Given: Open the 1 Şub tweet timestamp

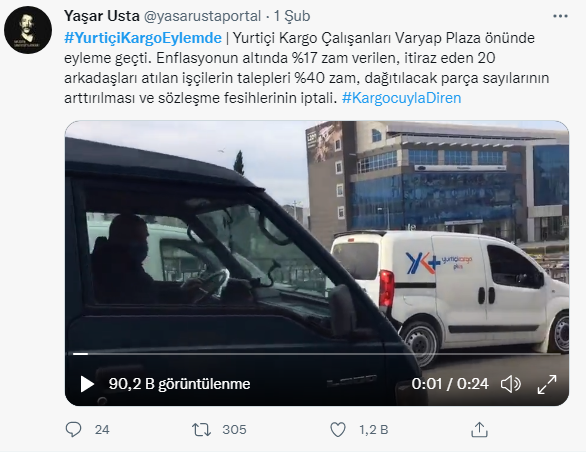Looking at the screenshot, I should pyautogui.click(x=292, y=16).
